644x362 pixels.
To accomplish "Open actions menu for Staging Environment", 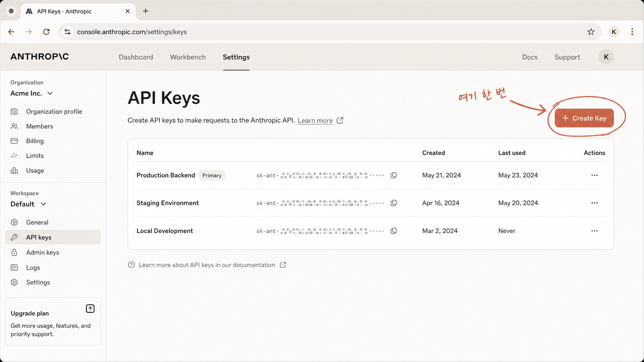I will point(594,203).
